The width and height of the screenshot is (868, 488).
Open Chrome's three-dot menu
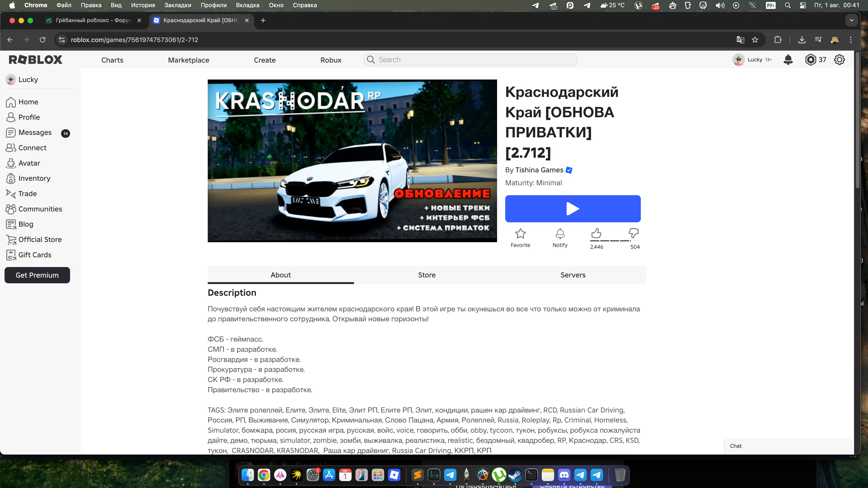click(x=851, y=40)
